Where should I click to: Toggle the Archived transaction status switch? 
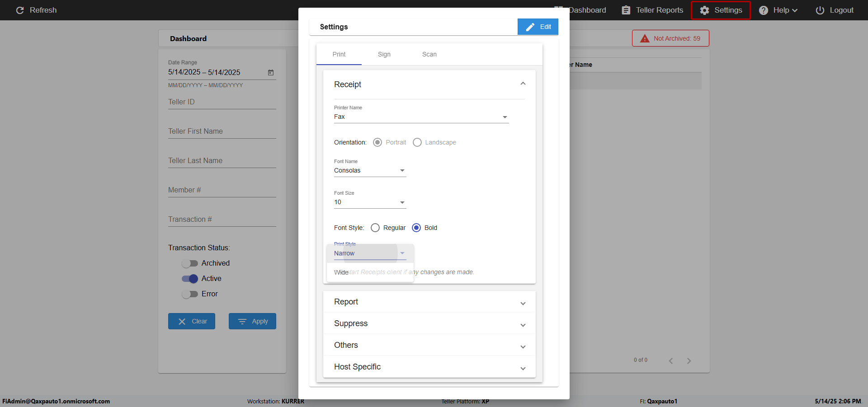[190, 263]
